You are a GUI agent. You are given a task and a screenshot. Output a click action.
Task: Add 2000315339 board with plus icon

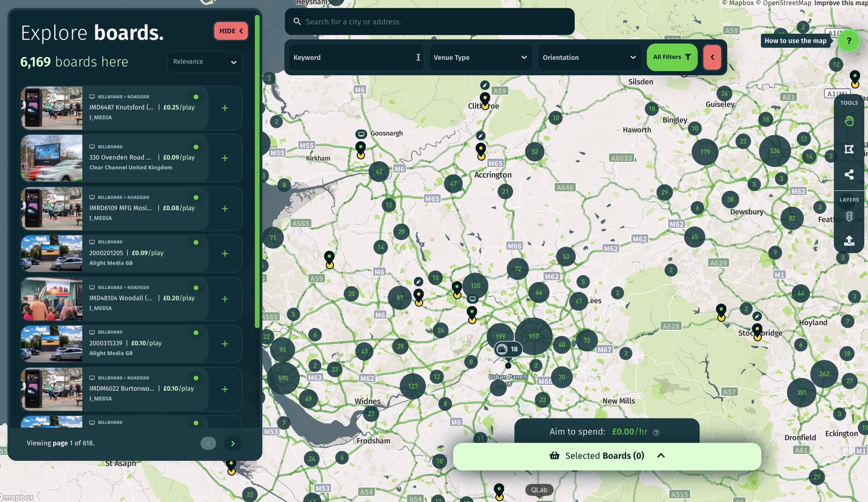pyautogui.click(x=225, y=344)
